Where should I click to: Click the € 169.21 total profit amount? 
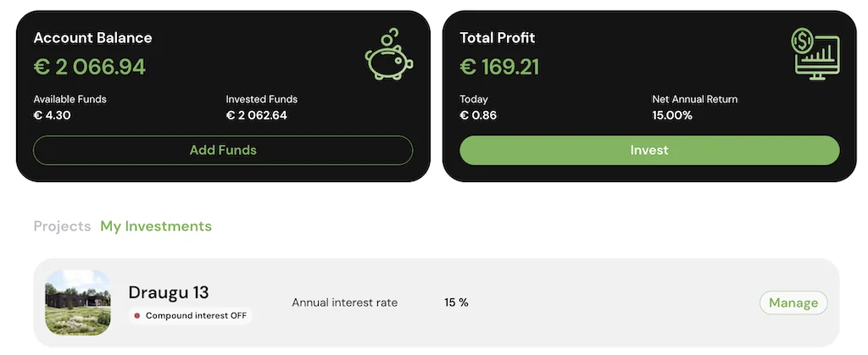[499, 67]
